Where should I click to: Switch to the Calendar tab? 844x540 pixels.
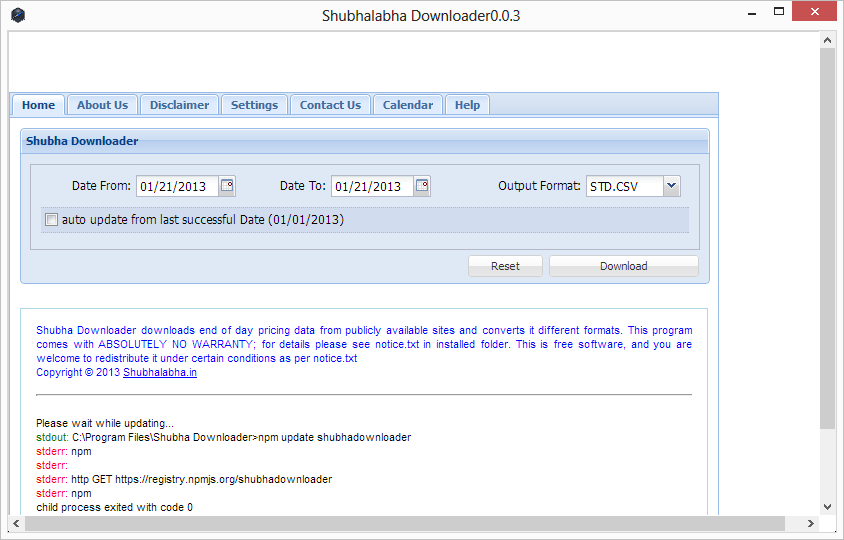pos(407,105)
